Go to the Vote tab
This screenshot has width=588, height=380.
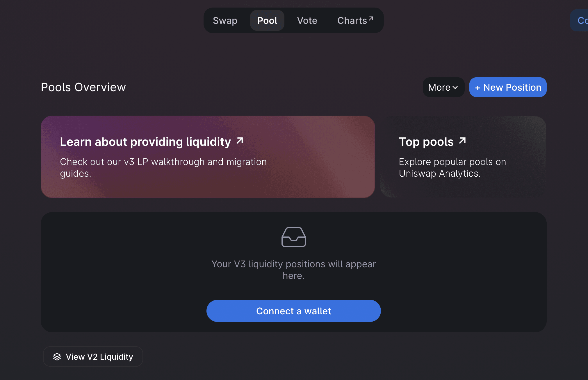pos(307,20)
